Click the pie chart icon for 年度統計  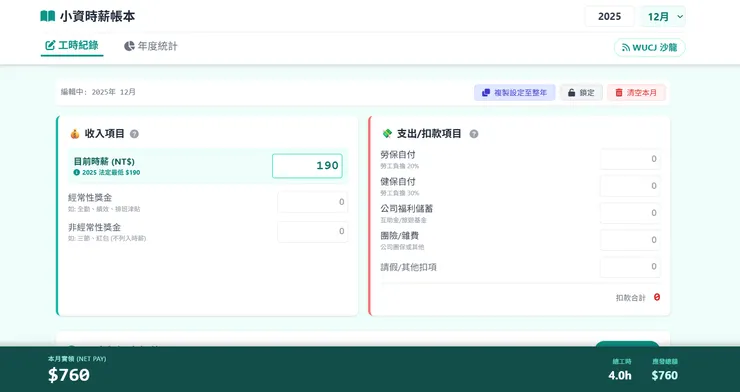(129, 46)
